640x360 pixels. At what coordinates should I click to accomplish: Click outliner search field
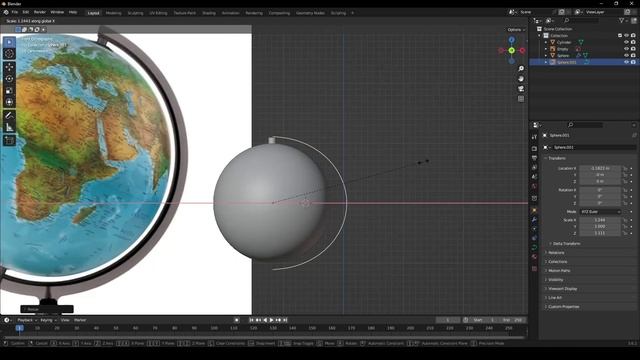[x=582, y=20]
